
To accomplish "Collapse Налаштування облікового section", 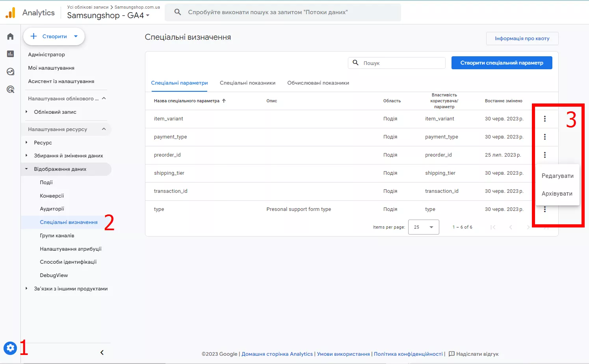I will [104, 98].
